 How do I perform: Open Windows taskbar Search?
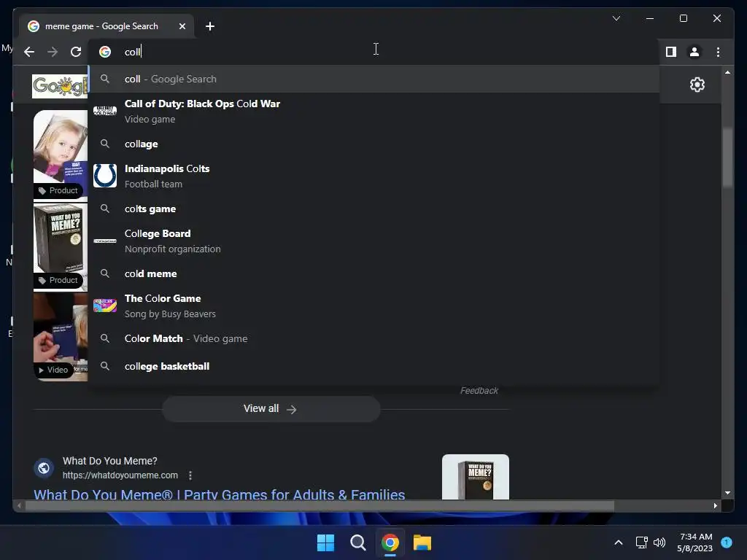[357, 542]
